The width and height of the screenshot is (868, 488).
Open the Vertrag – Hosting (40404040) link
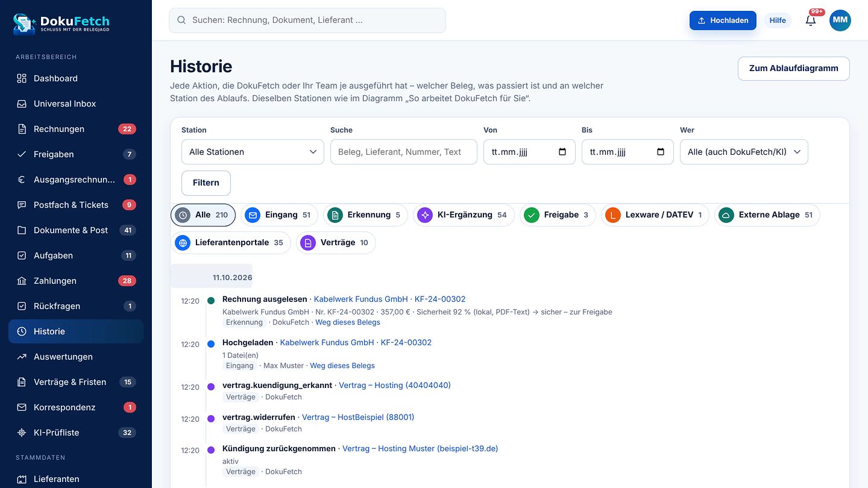pos(395,386)
